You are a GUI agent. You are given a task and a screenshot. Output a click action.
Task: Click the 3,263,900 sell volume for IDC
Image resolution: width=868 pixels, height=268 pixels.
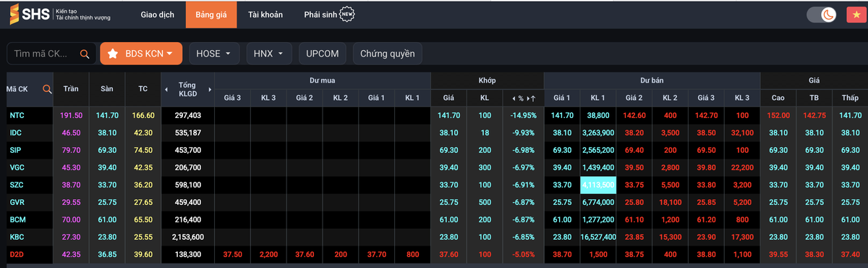pos(597,133)
